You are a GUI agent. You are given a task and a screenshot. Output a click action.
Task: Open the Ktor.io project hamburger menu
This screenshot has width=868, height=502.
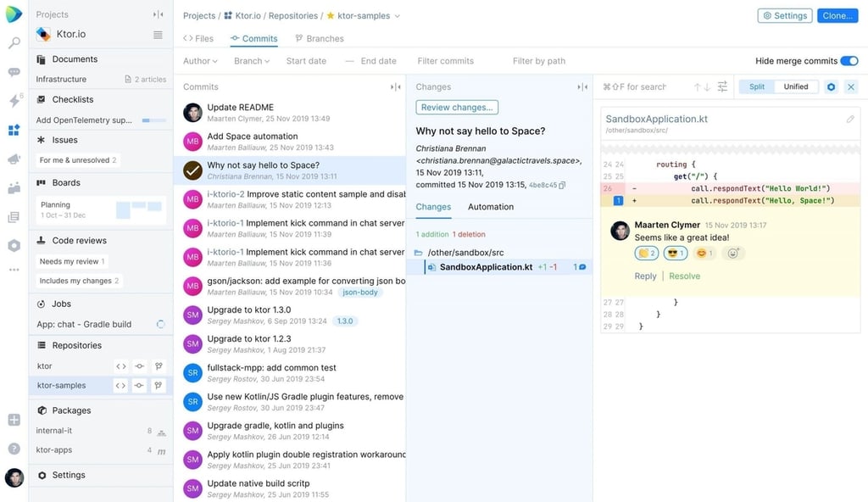coord(158,35)
